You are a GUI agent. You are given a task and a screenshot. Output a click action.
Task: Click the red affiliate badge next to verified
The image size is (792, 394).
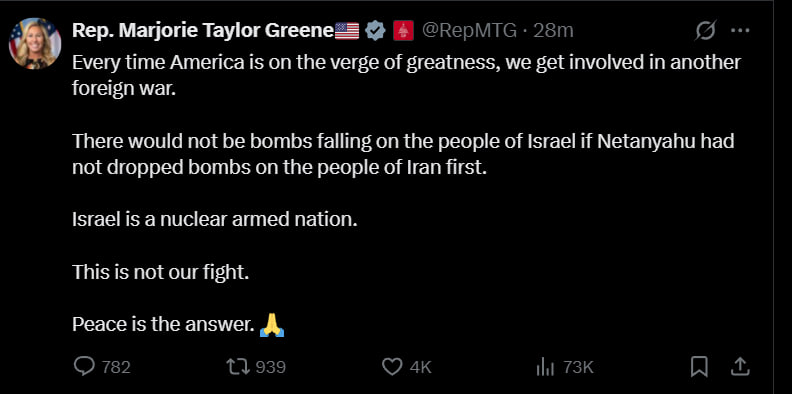click(403, 31)
